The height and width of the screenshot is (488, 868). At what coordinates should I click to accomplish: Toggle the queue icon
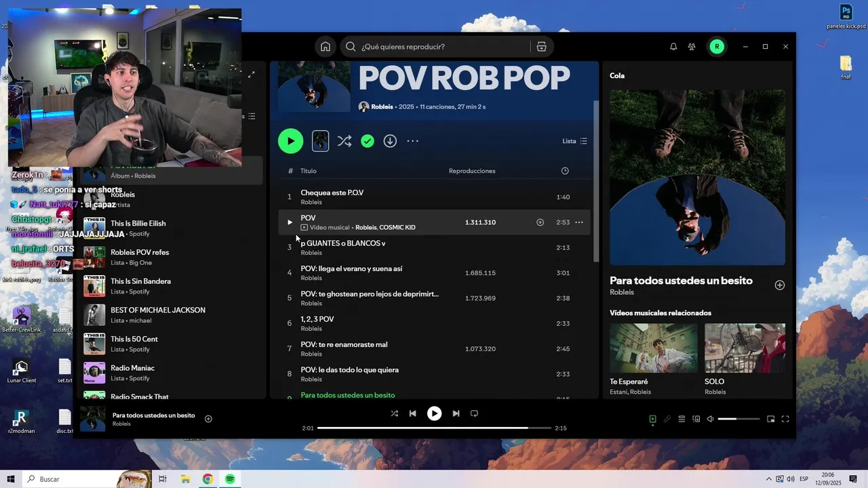tap(682, 419)
